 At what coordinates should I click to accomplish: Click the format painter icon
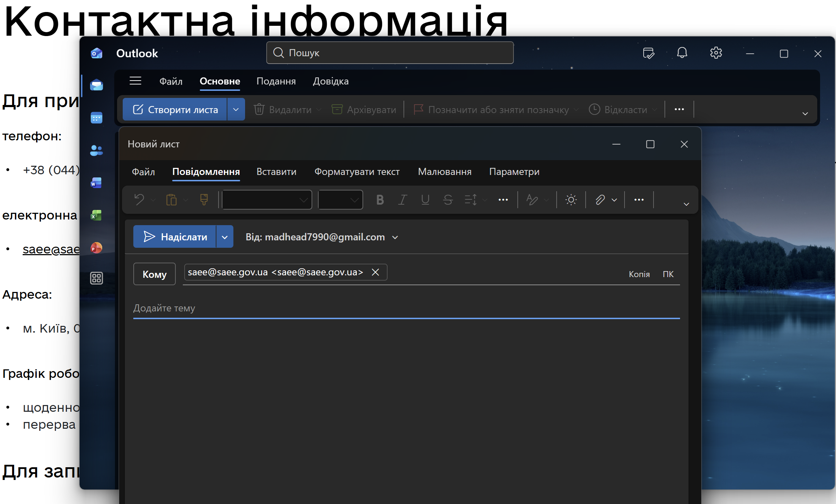pos(204,200)
